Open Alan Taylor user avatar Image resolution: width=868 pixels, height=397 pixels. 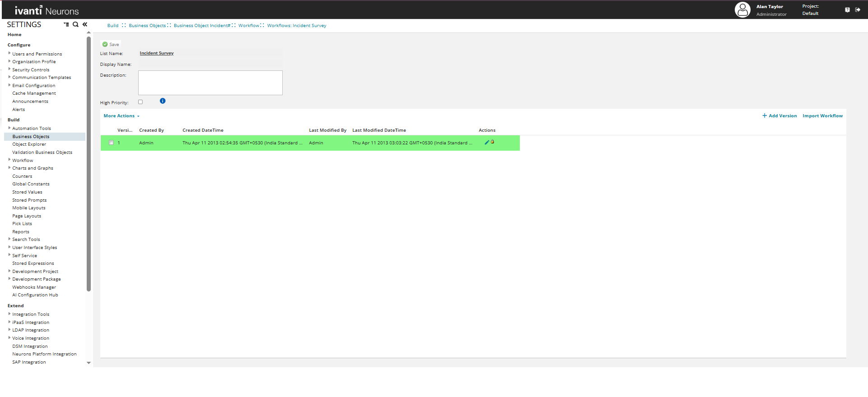(x=742, y=9)
